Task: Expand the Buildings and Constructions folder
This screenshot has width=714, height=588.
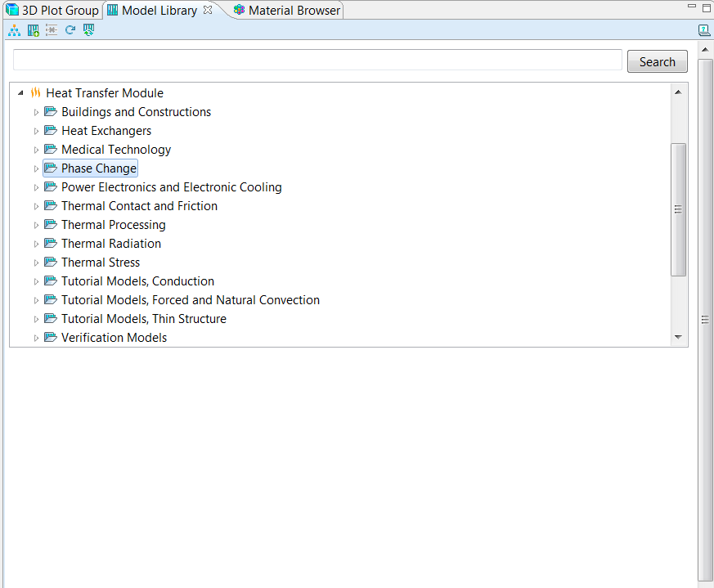Action: [36, 112]
